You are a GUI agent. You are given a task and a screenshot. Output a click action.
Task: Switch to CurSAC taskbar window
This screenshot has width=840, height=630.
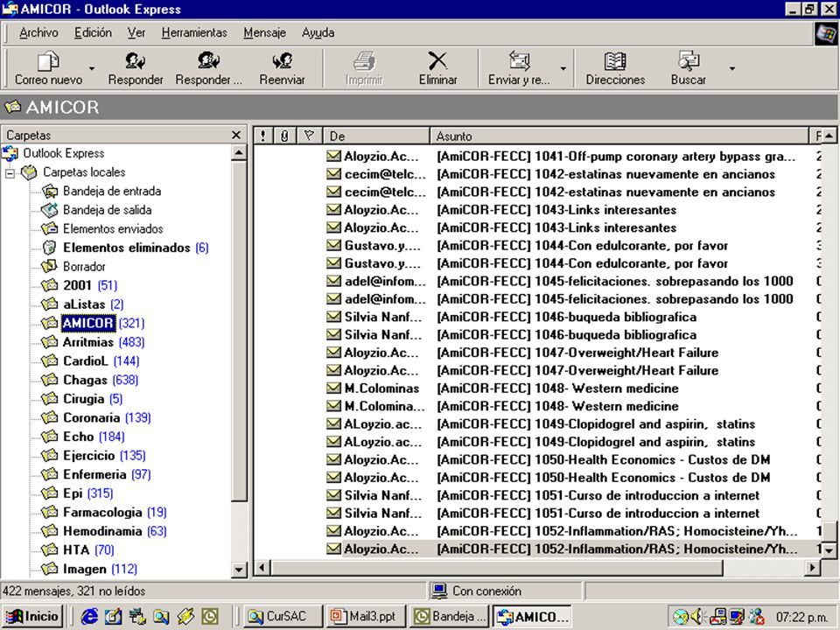[x=283, y=617]
